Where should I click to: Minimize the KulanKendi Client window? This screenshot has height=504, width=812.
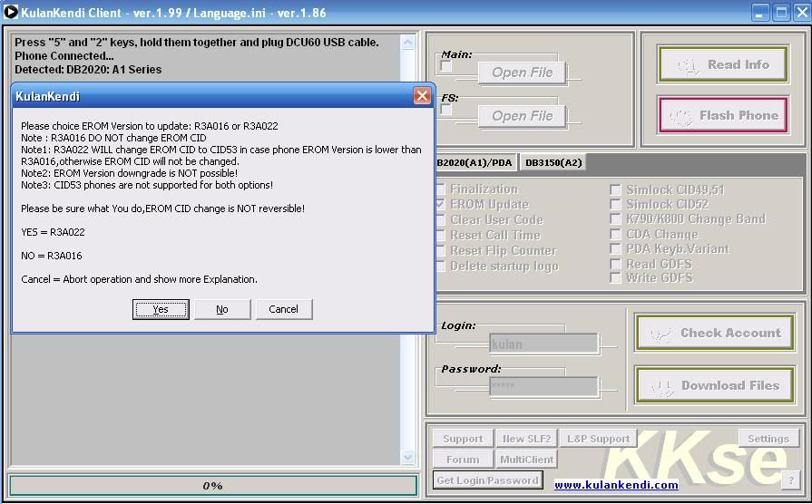point(759,12)
